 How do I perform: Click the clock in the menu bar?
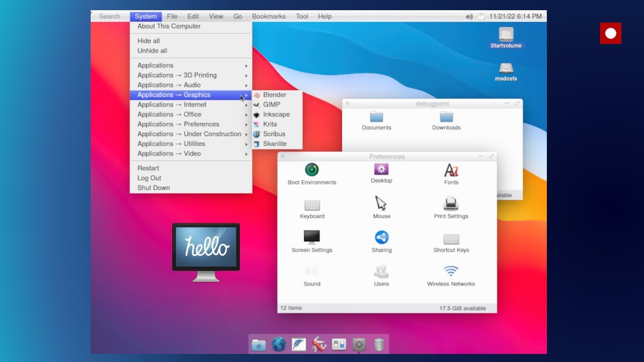[516, 16]
